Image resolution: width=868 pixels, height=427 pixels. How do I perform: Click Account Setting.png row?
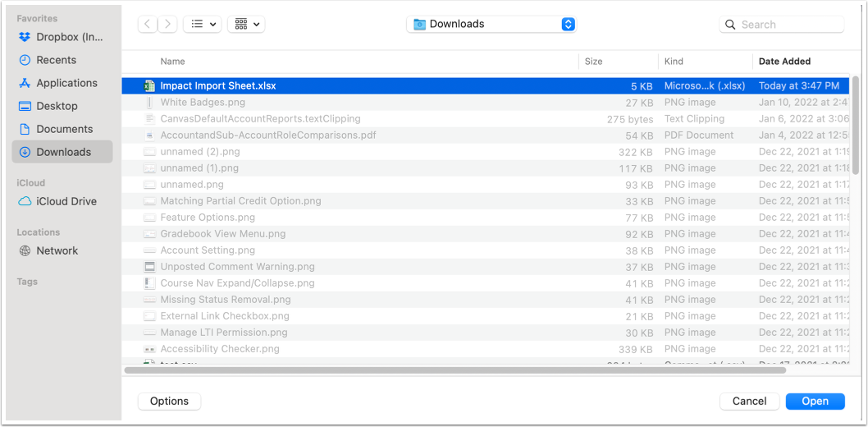click(x=486, y=250)
